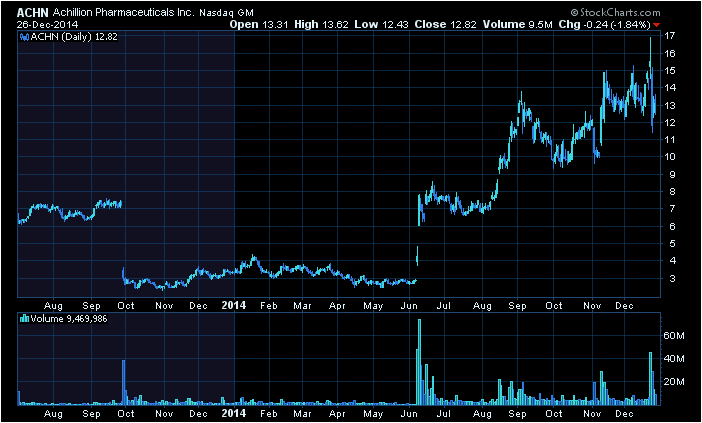The width and height of the screenshot is (702, 423).
Task: Click May on the volume chart date axis
Action: 373,413
